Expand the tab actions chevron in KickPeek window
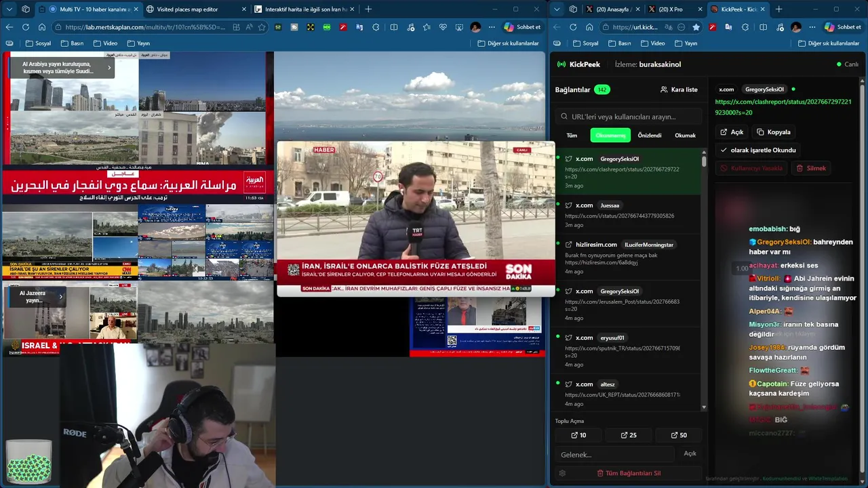This screenshot has width=868, height=488. (x=557, y=9)
